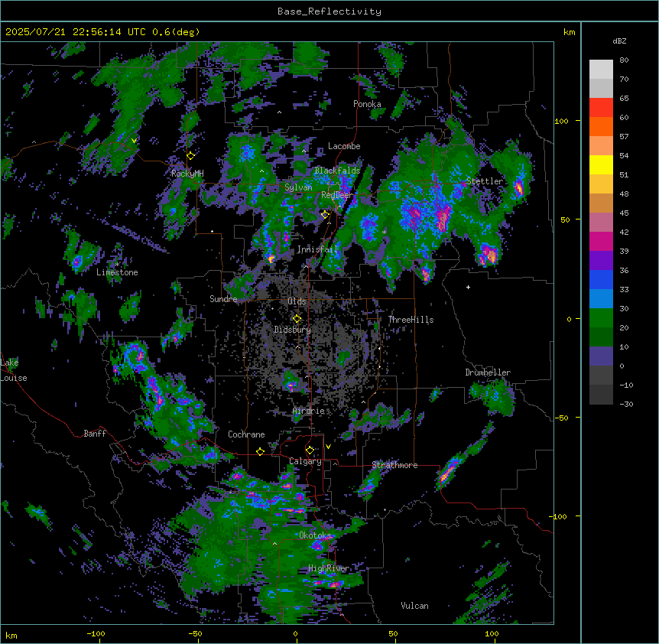Click the Okotoks label
Viewport: 659px width, 644px height.
(x=315, y=535)
